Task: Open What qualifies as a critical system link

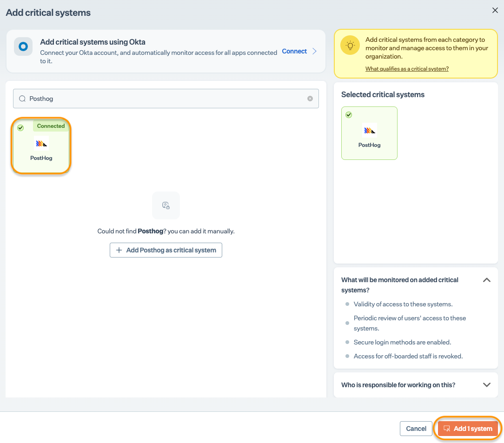Action: pos(407,69)
